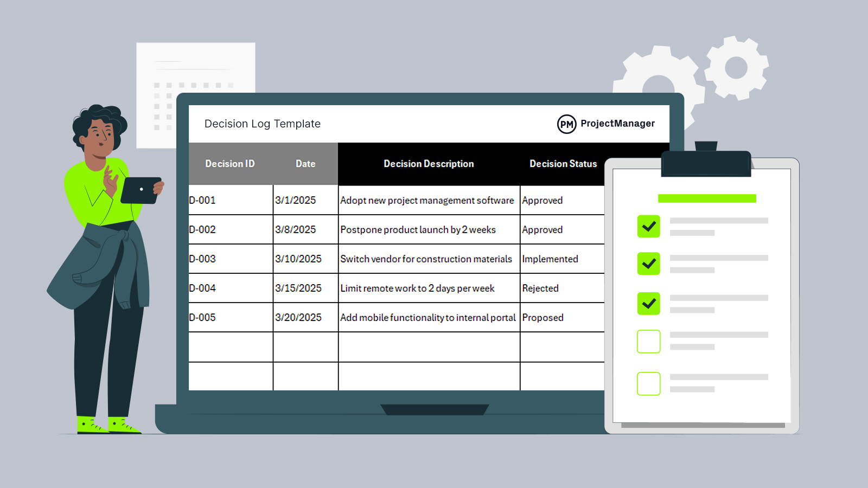Click the ProjectManager brand name text
The image size is (868, 488).
coord(617,124)
